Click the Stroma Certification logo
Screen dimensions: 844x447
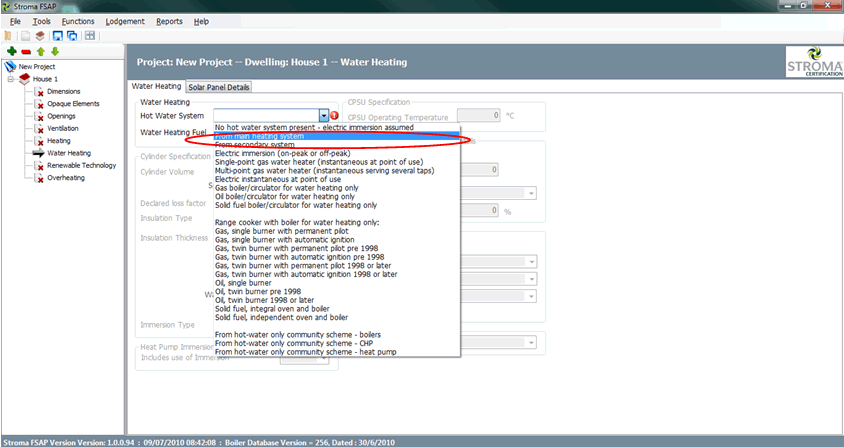814,61
